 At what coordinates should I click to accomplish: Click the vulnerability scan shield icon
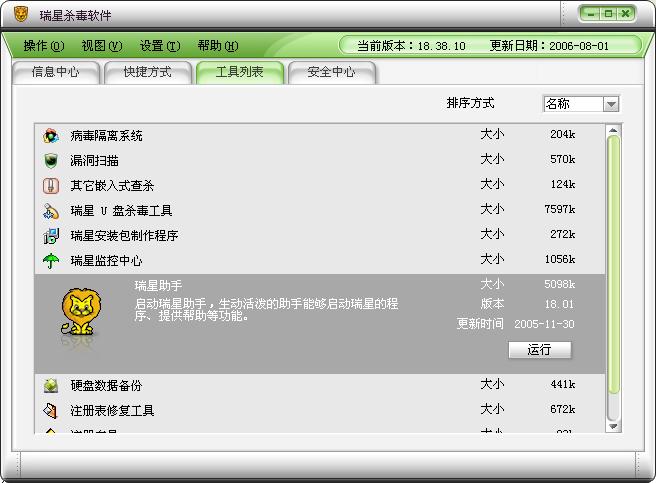click(51, 161)
